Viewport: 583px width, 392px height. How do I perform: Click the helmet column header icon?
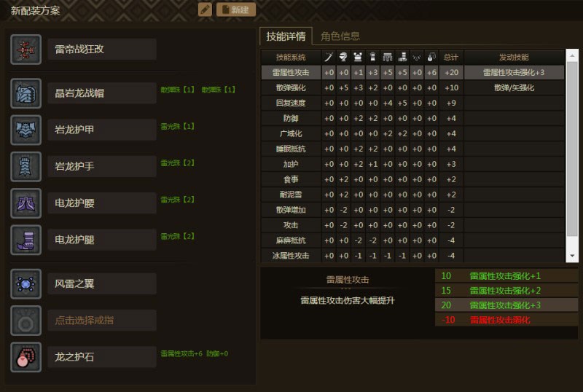[343, 57]
